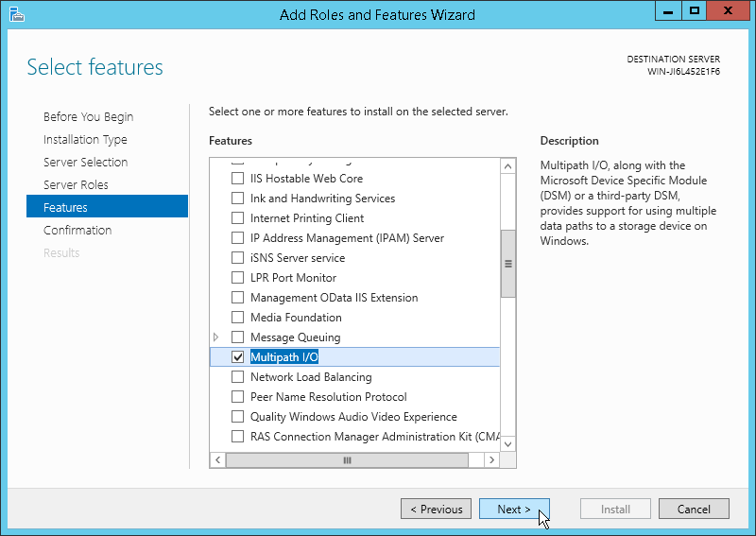Viewport: 756px width, 536px height.
Task: Select the Features step in sidebar
Action: pos(107,206)
